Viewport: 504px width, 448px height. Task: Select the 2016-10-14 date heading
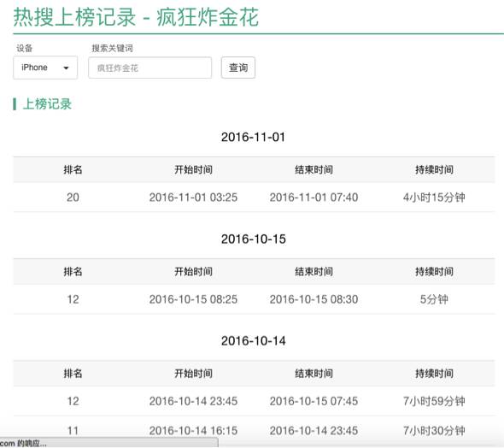[x=254, y=341]
